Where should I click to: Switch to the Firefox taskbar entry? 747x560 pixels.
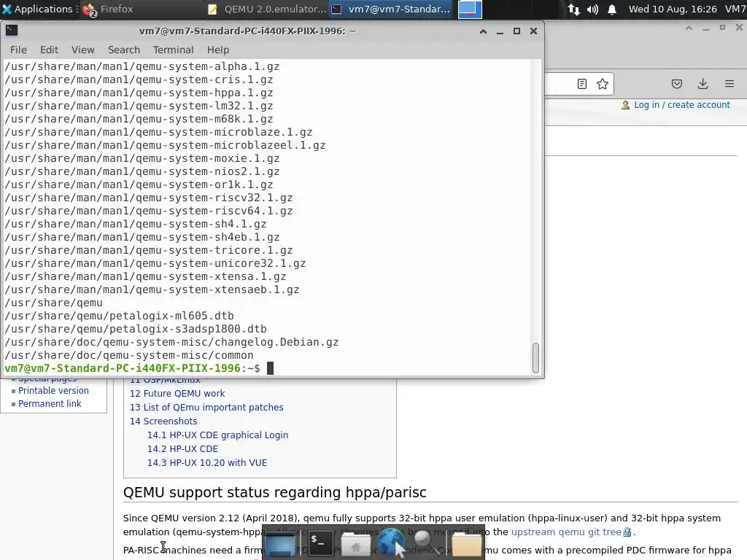(x=109, y=9)
